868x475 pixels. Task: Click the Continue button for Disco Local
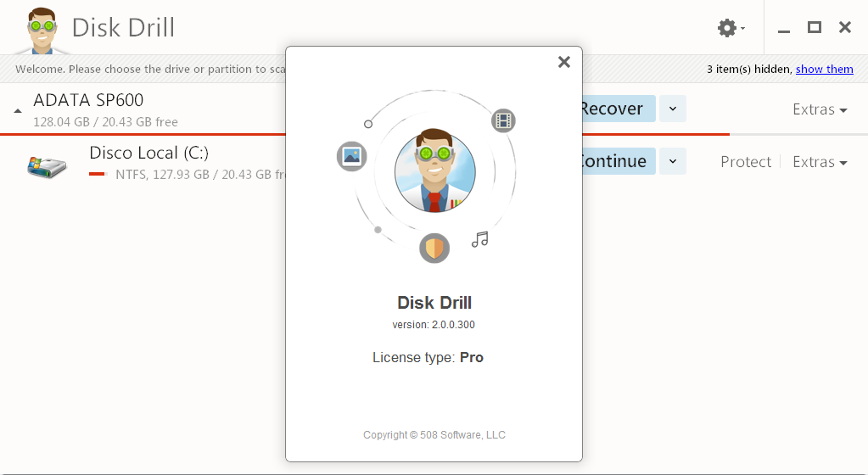(619, 161)
